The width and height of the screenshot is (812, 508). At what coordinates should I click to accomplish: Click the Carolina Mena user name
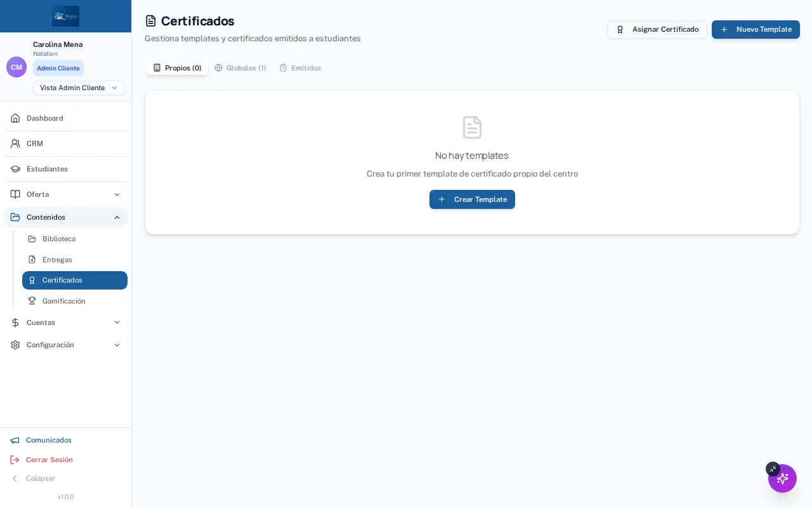pyautogui.click(x=58, y=44)
